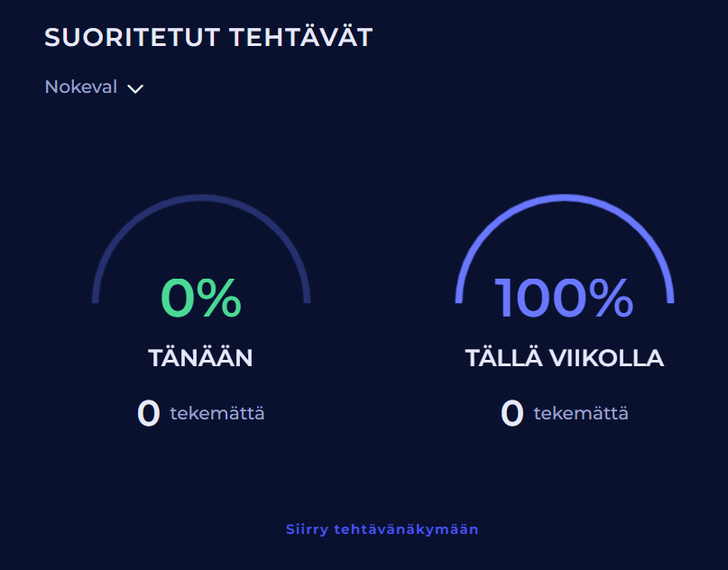Viewport: 728px width, 570px height.
Task: Click the top of this week's progress arc
Action: (x=565, y=197)
